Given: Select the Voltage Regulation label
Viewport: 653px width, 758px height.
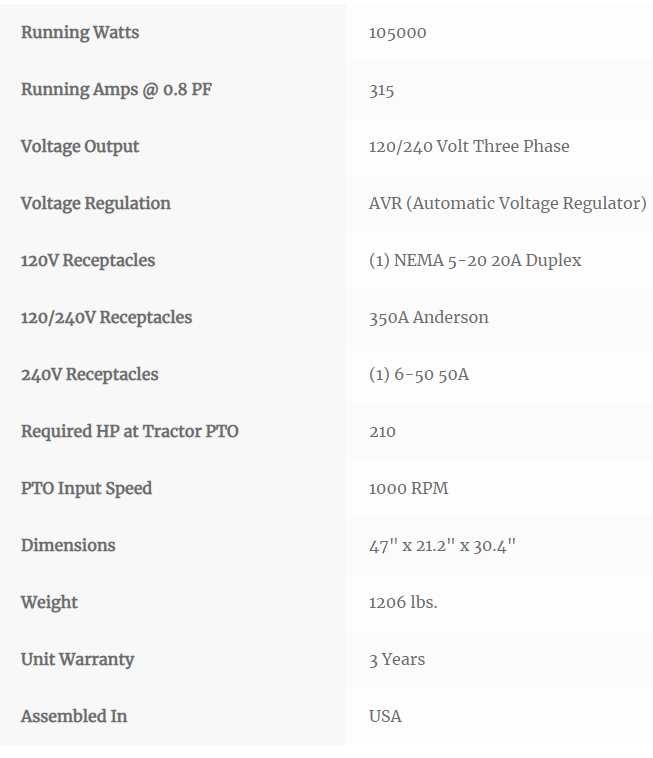Looking at the screenshot, I should click(96, 204).
